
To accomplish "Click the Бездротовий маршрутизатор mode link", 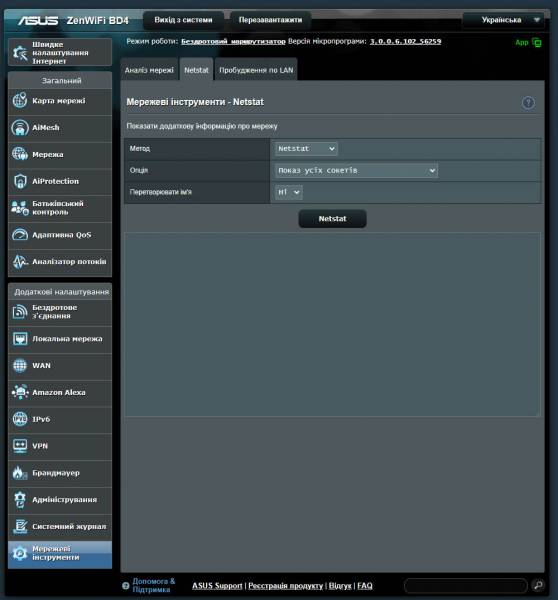I will click(x=233, y=41).
